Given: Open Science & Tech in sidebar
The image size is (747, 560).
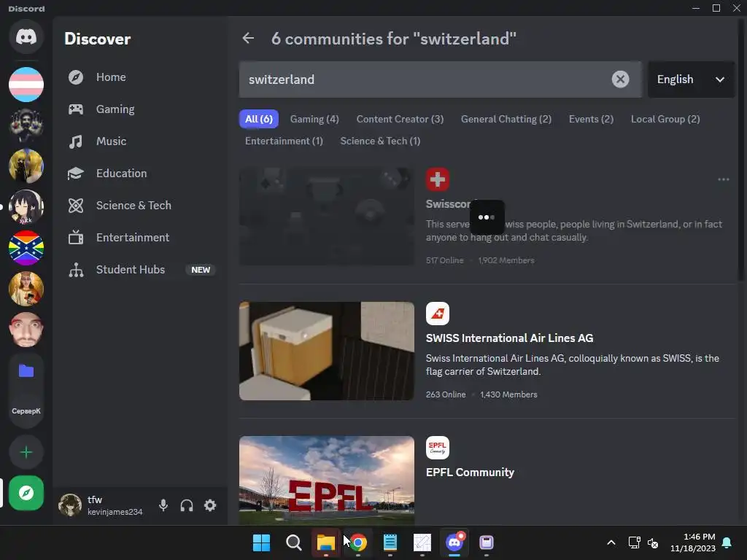Looking at the screenshot, I should point(141,205).
